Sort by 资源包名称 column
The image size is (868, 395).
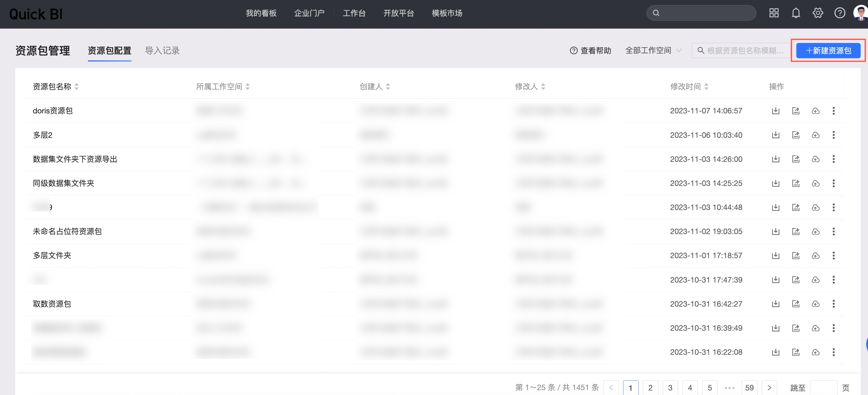coord(77,87)
